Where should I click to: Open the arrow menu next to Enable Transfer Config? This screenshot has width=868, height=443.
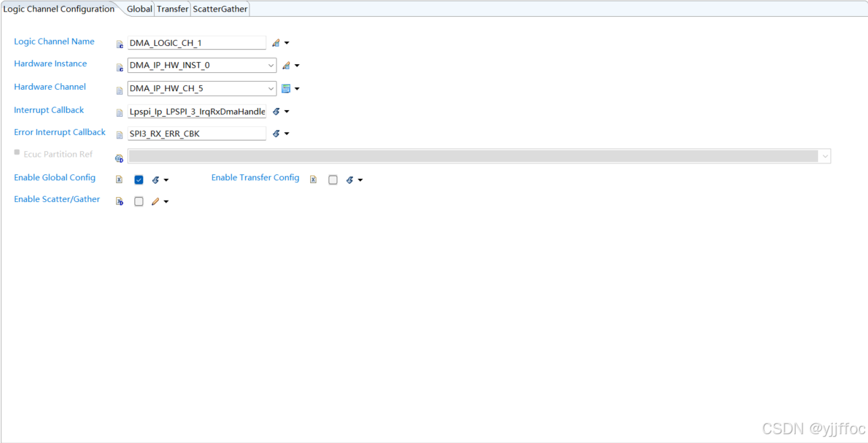click(x=360, y=180)
